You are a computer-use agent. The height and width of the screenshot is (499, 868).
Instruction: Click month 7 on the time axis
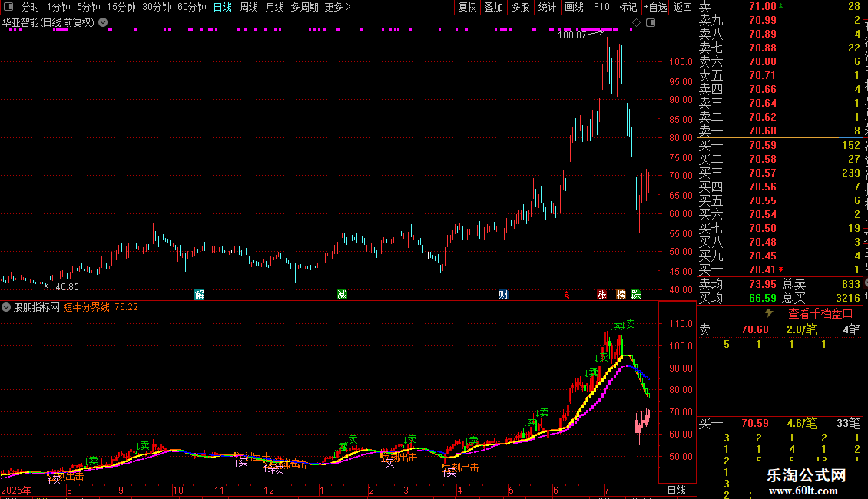tap(607, 490)
